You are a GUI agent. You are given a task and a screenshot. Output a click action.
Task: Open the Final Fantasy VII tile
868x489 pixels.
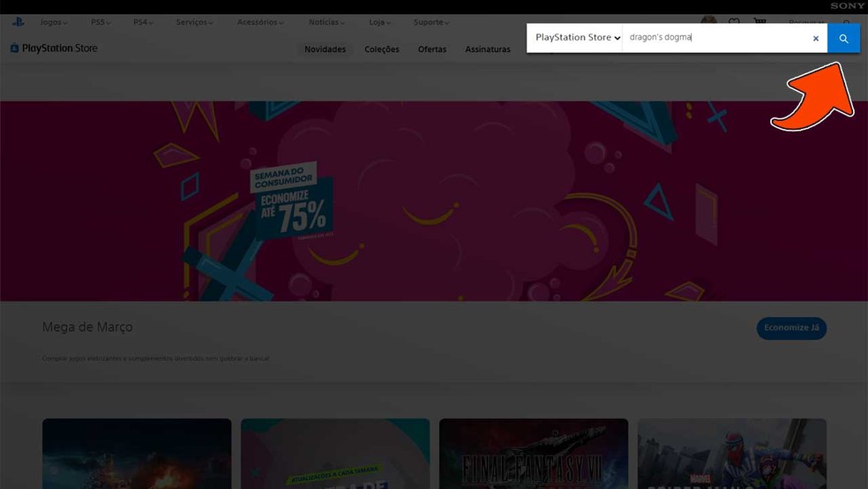tap(533, 454)
